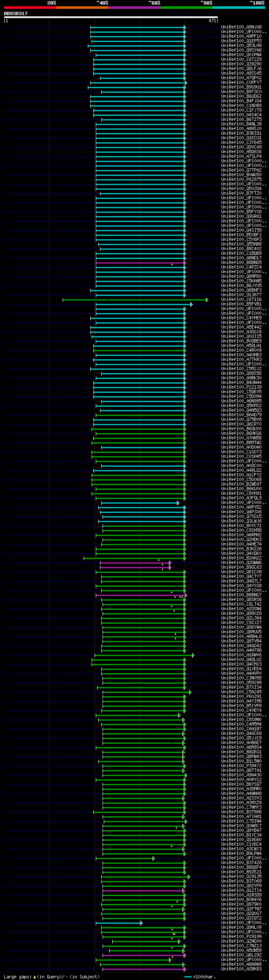Viewport: 269px width, 980px height.
Task: Click the magenta alignment bar of Q2QWW6
Action: pos(135,563)
